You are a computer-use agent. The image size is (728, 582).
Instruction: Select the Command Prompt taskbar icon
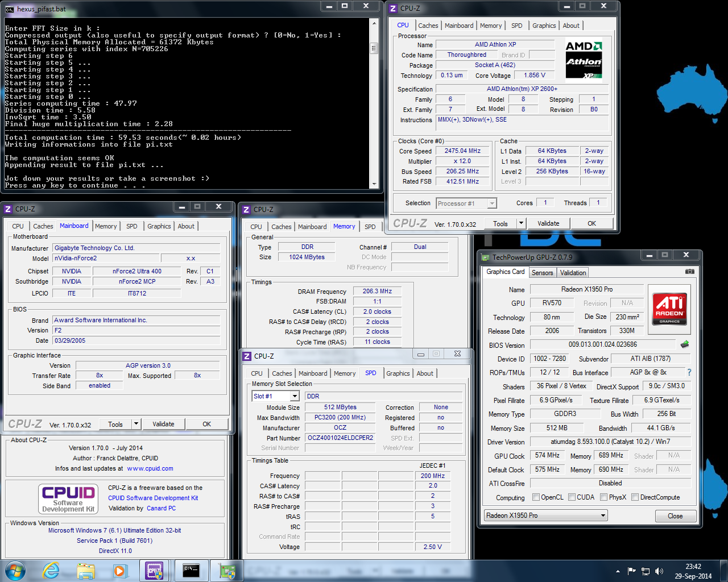pos(191,571)
